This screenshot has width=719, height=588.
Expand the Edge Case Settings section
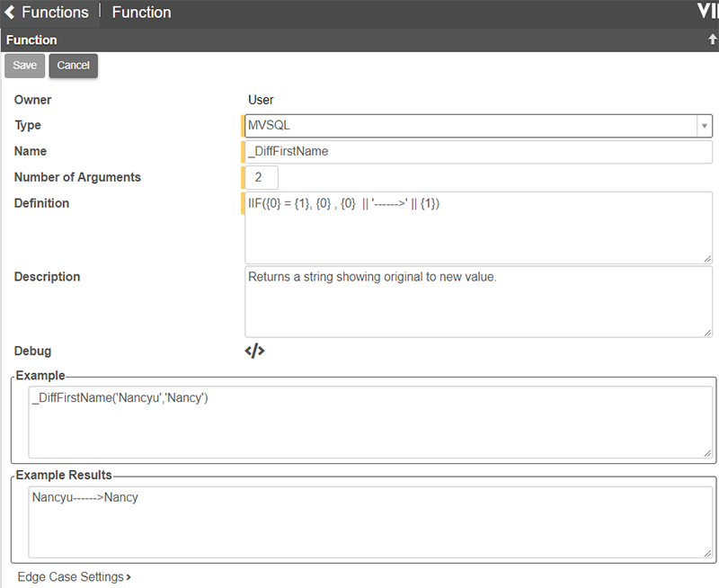(74, 576)
